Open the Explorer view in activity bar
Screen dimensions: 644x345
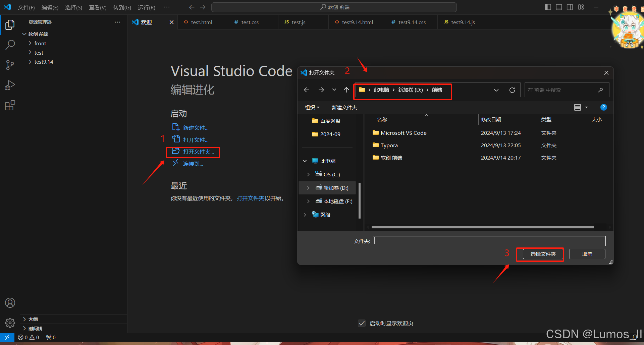[x=10, y=24]
